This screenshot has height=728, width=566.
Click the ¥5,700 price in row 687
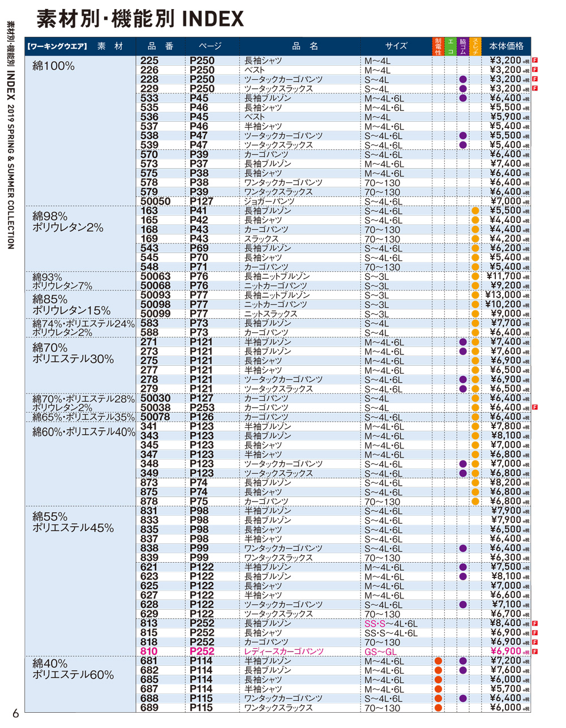point(505,689)
